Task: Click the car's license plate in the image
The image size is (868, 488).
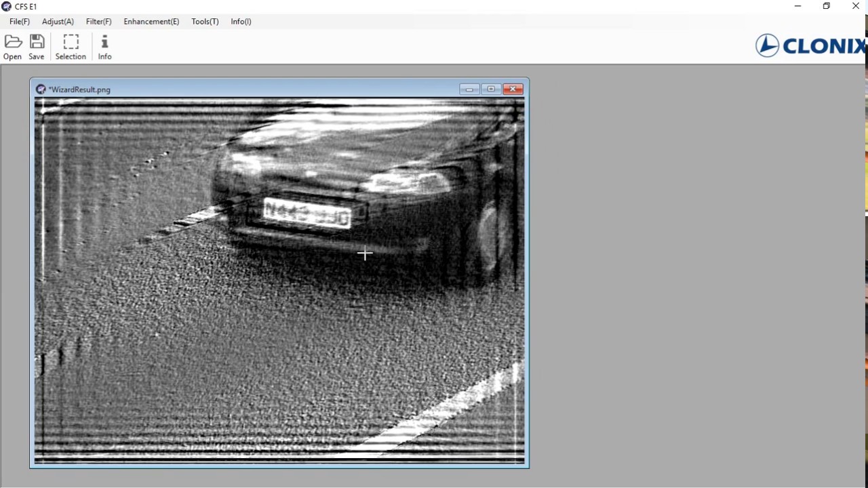Action: coord(307,213)
